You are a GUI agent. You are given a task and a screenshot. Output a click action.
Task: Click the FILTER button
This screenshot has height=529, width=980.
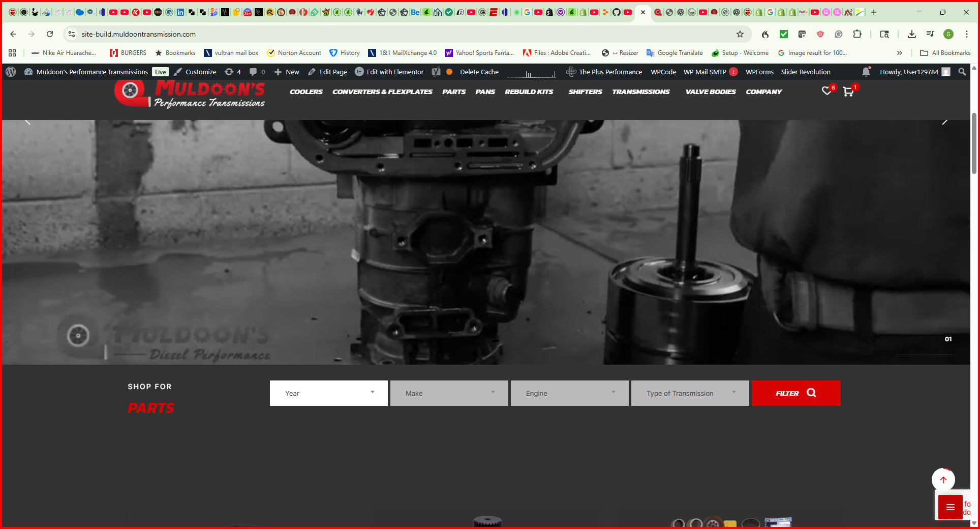795,393
